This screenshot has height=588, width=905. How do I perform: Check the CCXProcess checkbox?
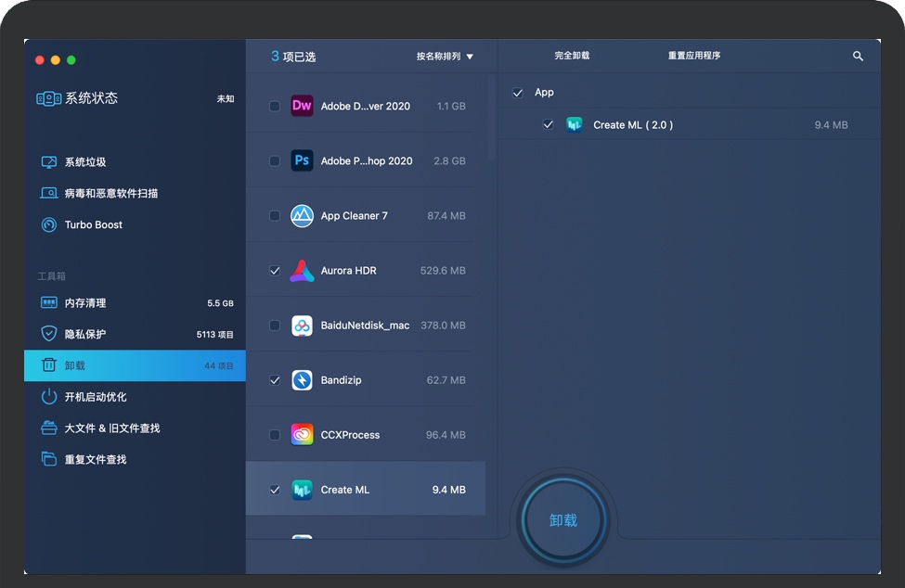click(x=275, y=435)
